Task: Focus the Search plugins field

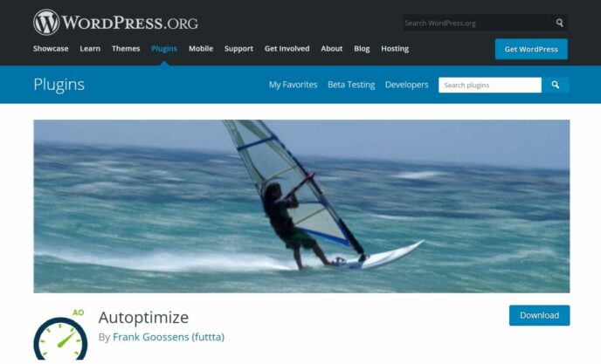Action: tap(490, 85)
